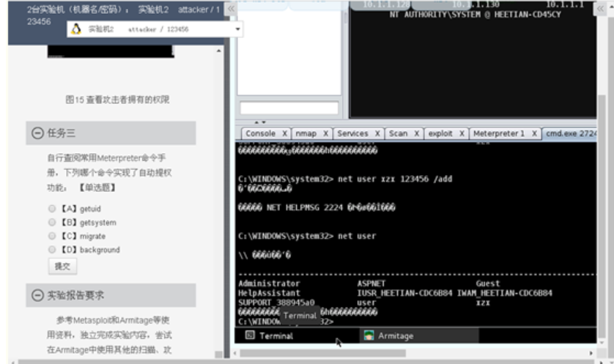Image resolution: width=614 pixels, height=364 pixels.
Task: Close the Services tab
Action: pyautogui.click(x=377, y=133)
